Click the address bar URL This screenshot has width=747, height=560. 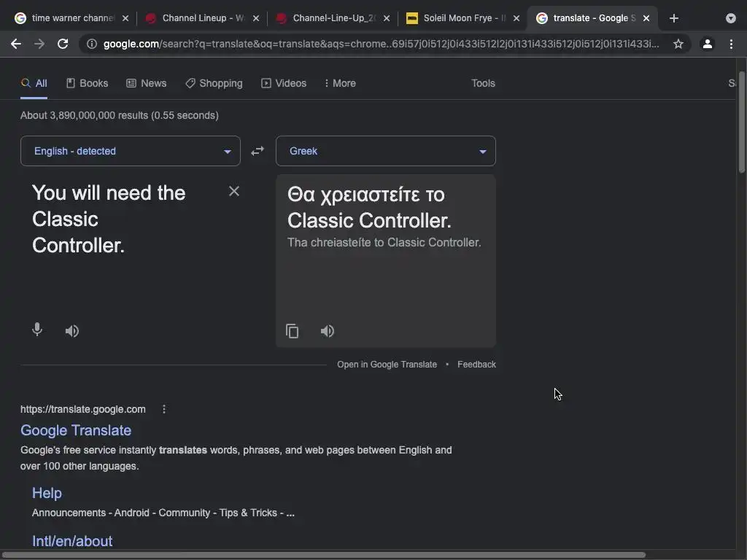[x=381, y=44]
